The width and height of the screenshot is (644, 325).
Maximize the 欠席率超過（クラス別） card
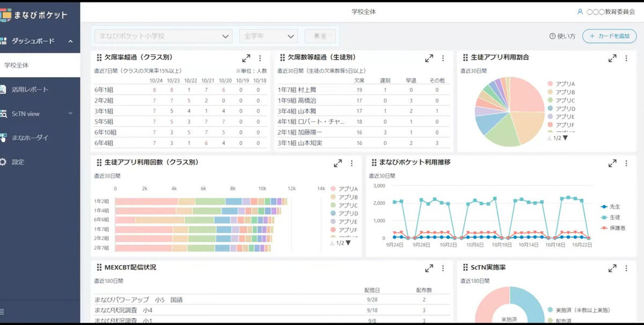coord(246,58)
